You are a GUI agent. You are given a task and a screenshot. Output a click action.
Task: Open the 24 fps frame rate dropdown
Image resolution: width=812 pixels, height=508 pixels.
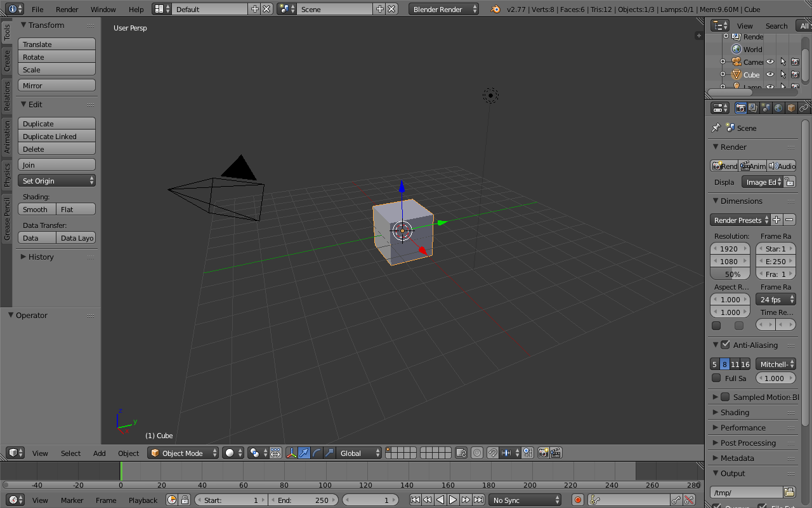(776, 299)
